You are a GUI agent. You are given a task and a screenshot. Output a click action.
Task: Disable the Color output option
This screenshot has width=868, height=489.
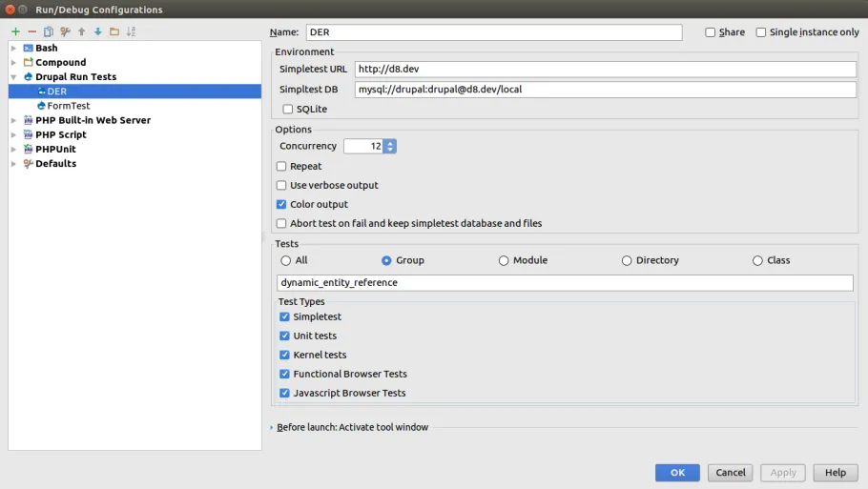(281, 204)
